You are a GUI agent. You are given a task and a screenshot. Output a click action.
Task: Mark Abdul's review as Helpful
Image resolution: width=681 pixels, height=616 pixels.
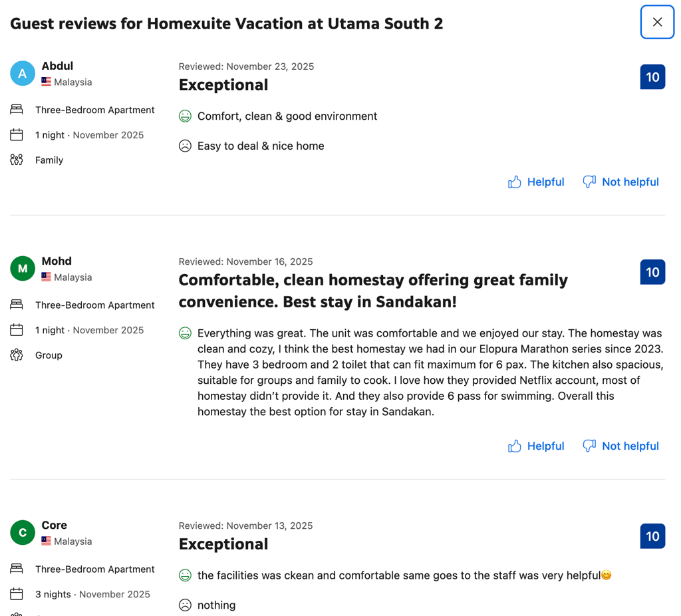(536, 182)
